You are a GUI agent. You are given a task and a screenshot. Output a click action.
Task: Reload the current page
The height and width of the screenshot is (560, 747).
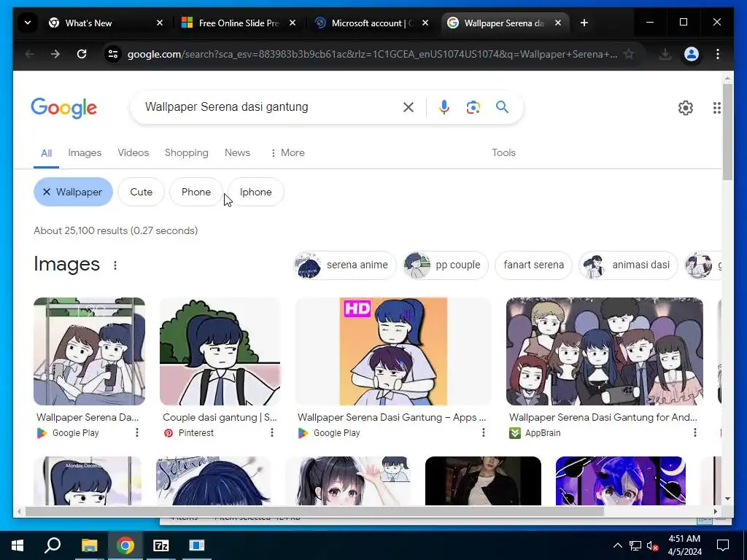point(82,54)
